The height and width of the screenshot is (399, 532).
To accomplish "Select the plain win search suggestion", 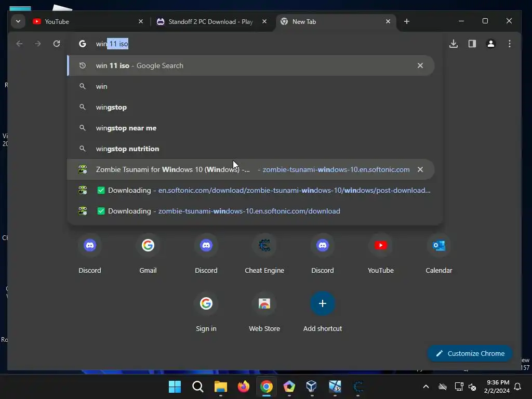I will (x=251, y=87).
